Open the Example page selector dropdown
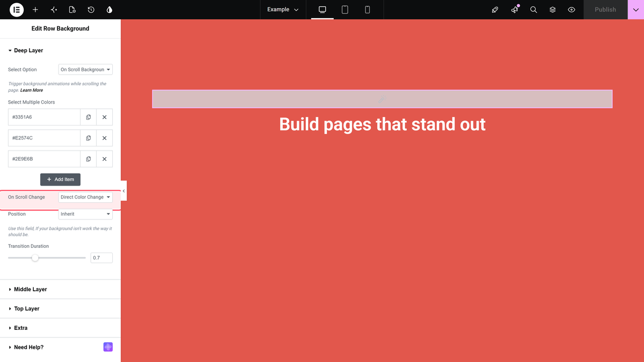The height and width of the screenshot is (362, 644). (x=283, y=10)
